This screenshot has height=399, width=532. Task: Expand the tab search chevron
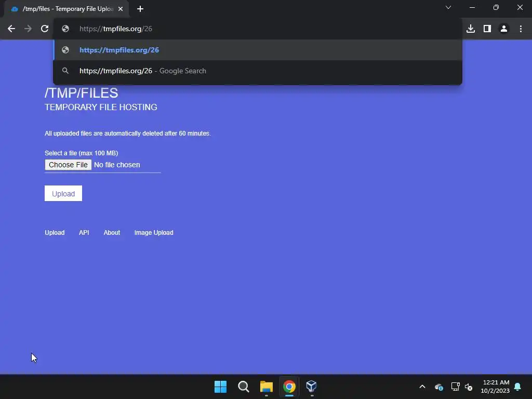[448, 7]
